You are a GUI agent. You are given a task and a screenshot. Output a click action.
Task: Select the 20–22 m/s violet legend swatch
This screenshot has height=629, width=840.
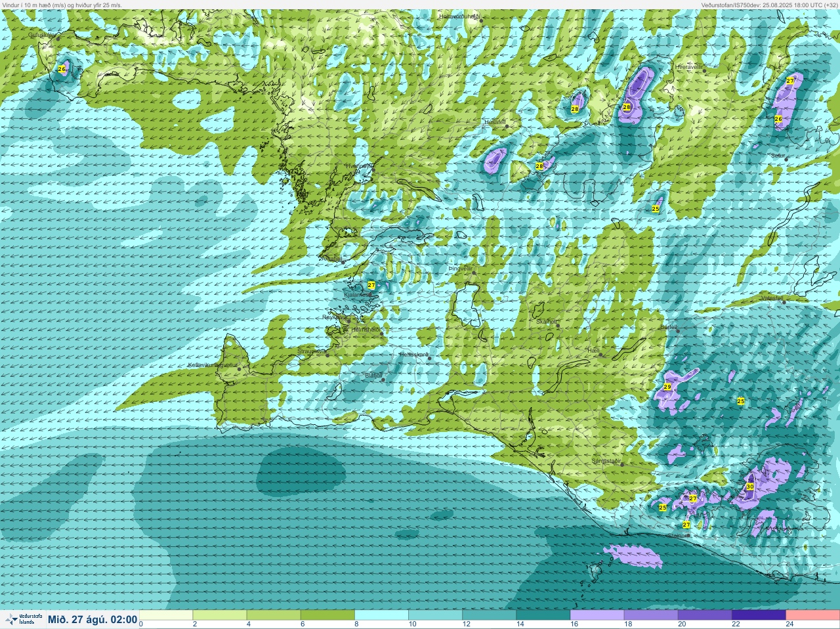pyautogui.click(x=704, y=615)
